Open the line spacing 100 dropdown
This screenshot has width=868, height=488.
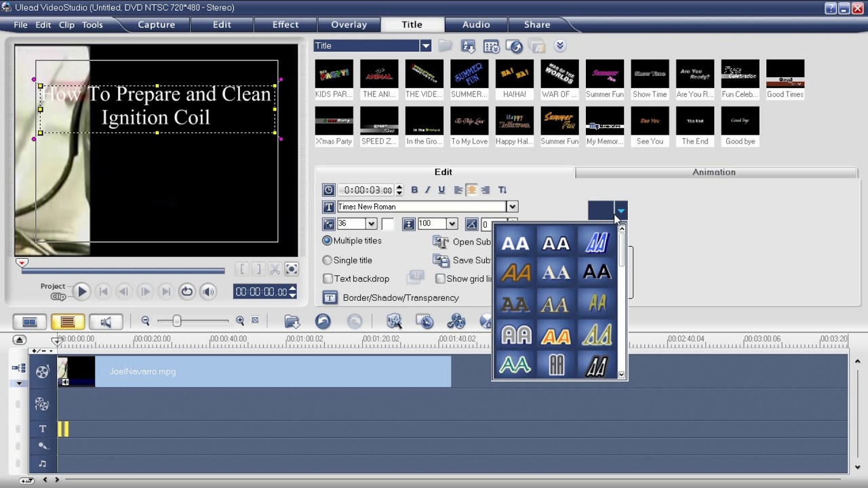tap(452, 224)
